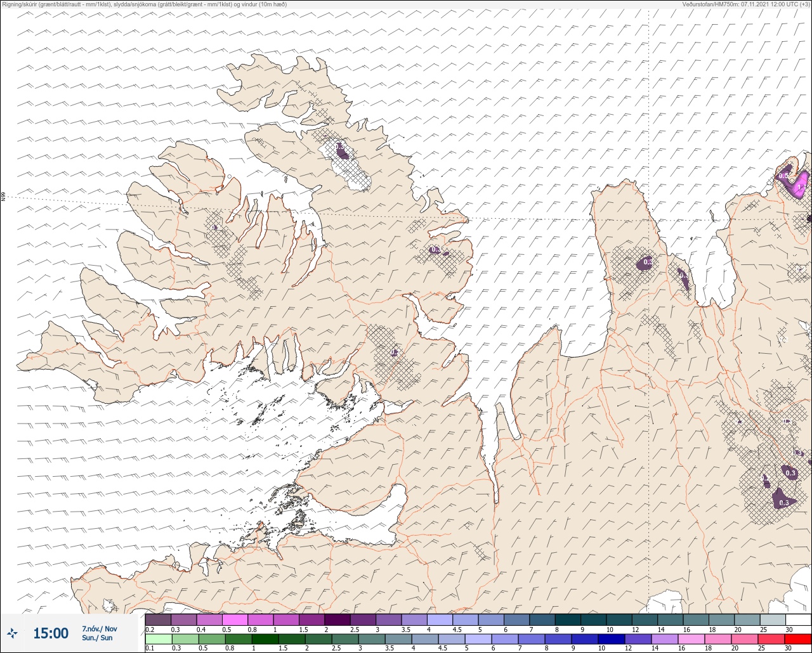812x653 pixels.
Task: Click the four-point star icon beside 15:00
Action: click(12, 633)
